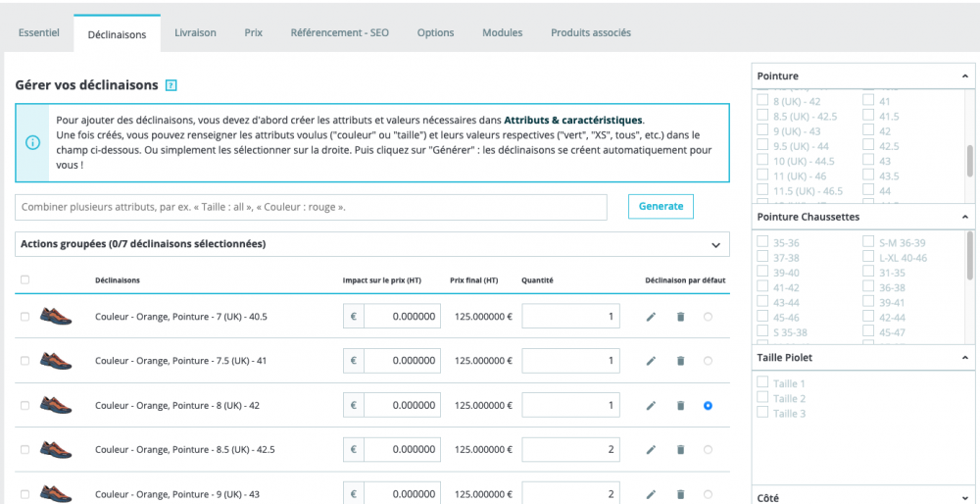
Task: Delete the Pointure 8.5 (UK) - 42.5 combination
Action: point(681,450)
